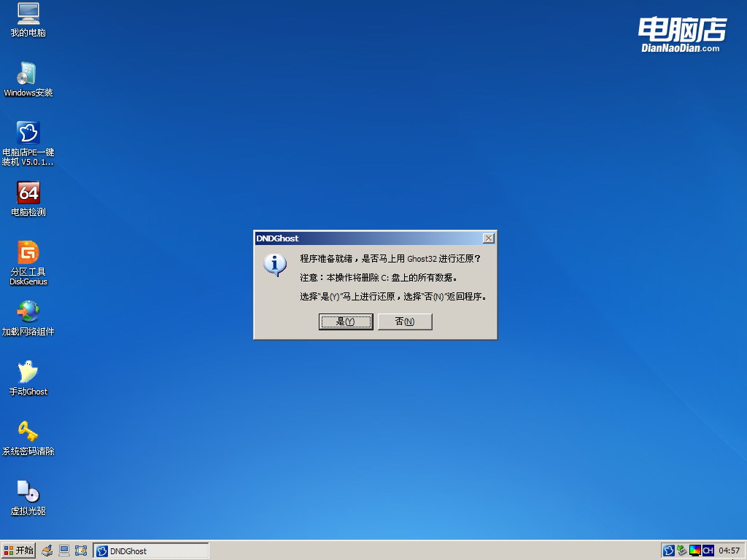Click the disk tool quick launch icon

coord(47,551)
